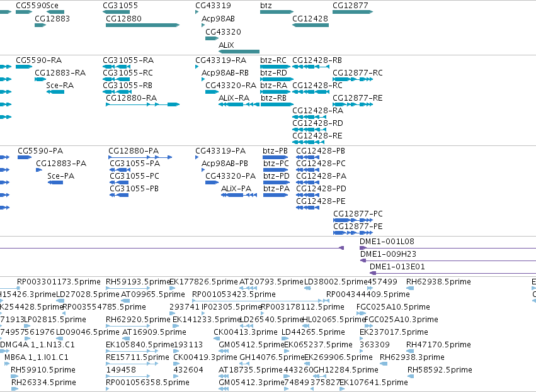Viewport: 536px width, 392px height.
Task: Select the CG12877 gene label
Action: (350, 6)
